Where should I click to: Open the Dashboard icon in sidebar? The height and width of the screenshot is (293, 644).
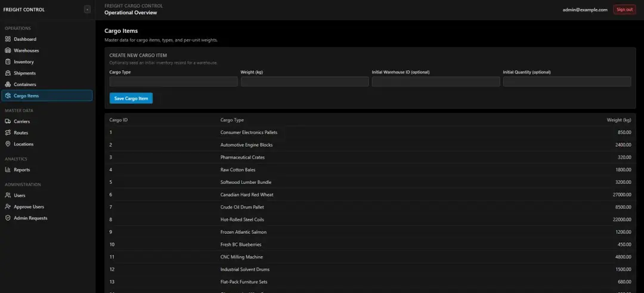8,39
